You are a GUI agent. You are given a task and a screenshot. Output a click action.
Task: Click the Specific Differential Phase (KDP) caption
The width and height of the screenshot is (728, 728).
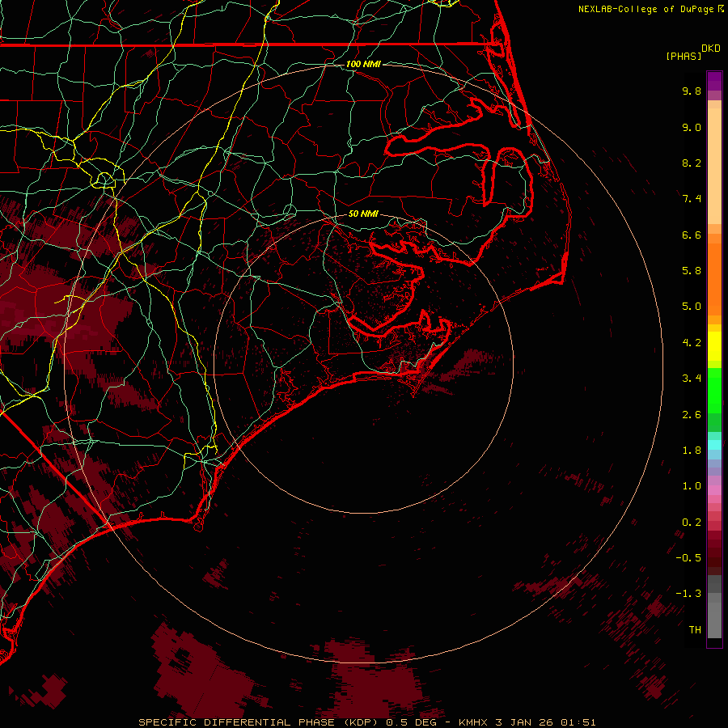(x=258, y=722)
